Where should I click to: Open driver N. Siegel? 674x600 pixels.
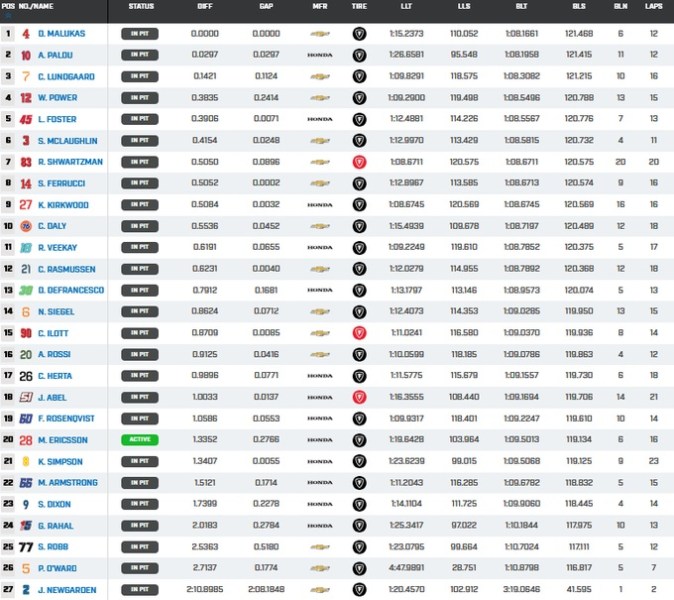[x=56, y=312]
